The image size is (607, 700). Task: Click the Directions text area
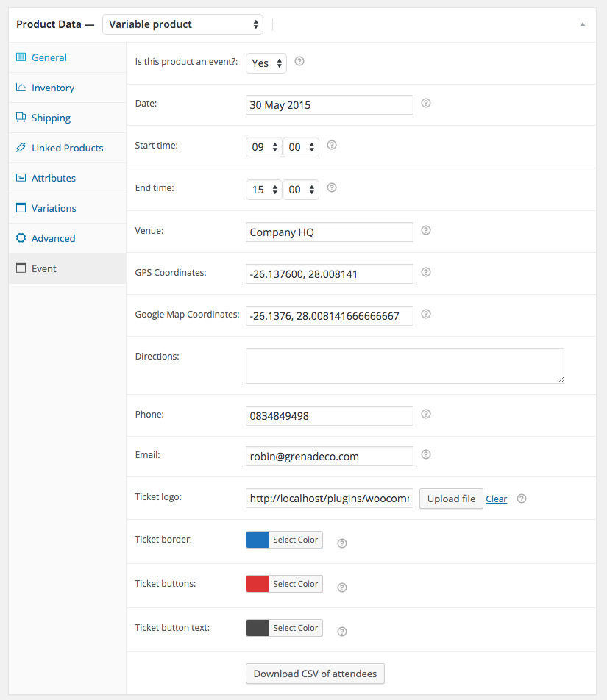405,365
